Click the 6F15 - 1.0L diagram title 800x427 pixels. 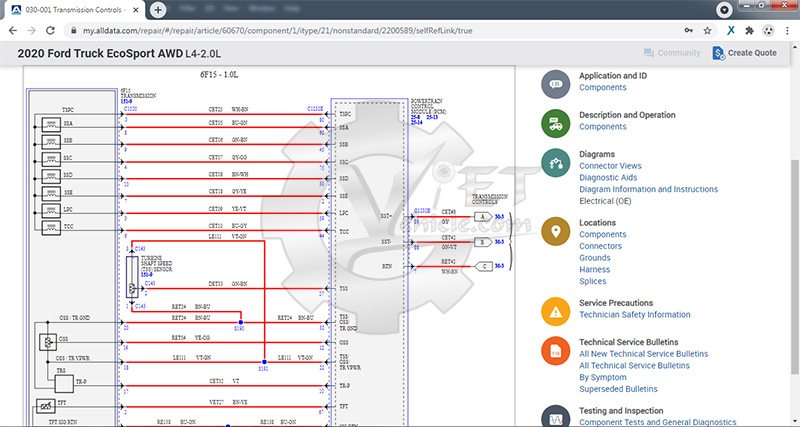(219, 74)
